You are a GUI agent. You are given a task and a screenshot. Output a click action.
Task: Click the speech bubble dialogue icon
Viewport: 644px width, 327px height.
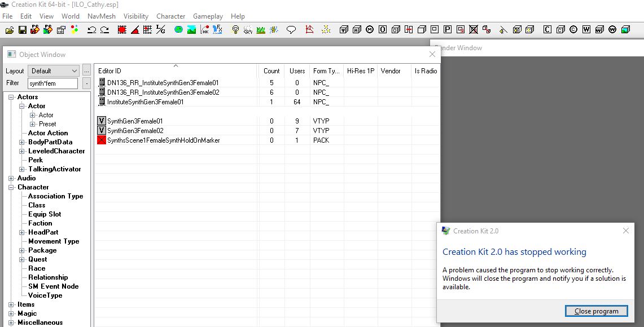[x=291, y=30]
